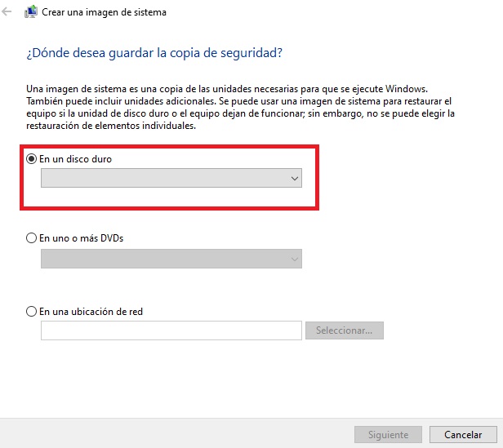Click the back arrow icon
The height and width of the screenshot is (448, 503).
coord(7,12)
